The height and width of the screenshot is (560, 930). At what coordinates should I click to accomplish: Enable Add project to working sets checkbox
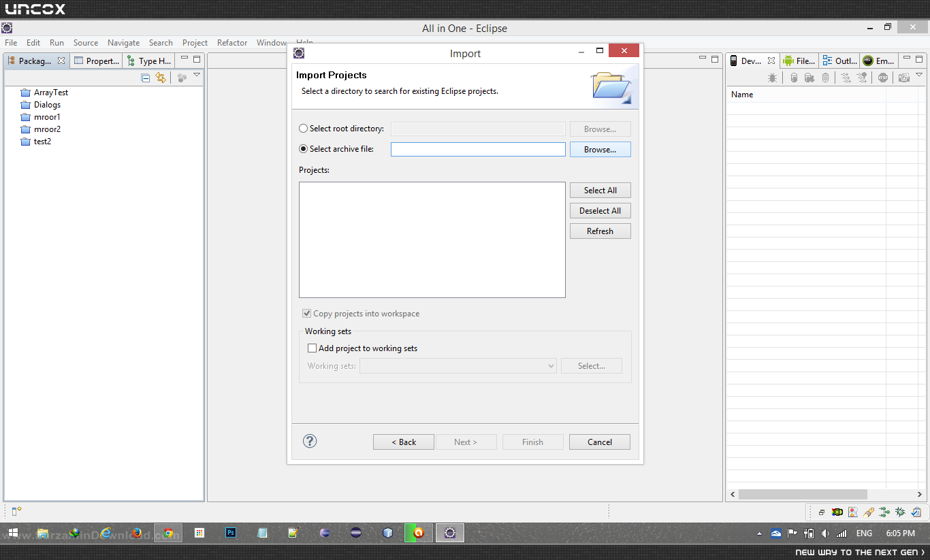(x=312, y=348)
